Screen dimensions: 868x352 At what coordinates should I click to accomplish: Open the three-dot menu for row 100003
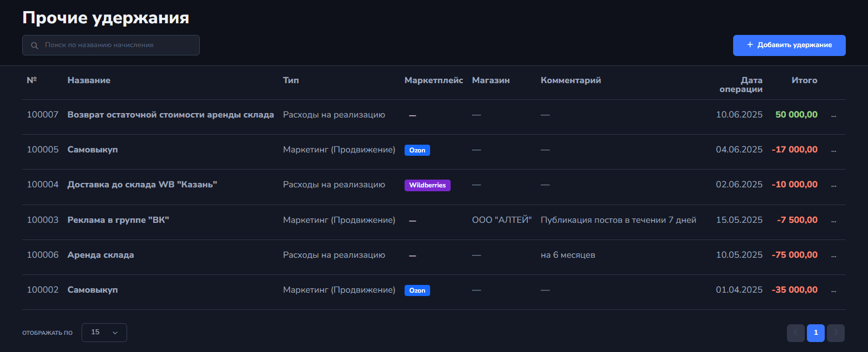tap(833, 221)
